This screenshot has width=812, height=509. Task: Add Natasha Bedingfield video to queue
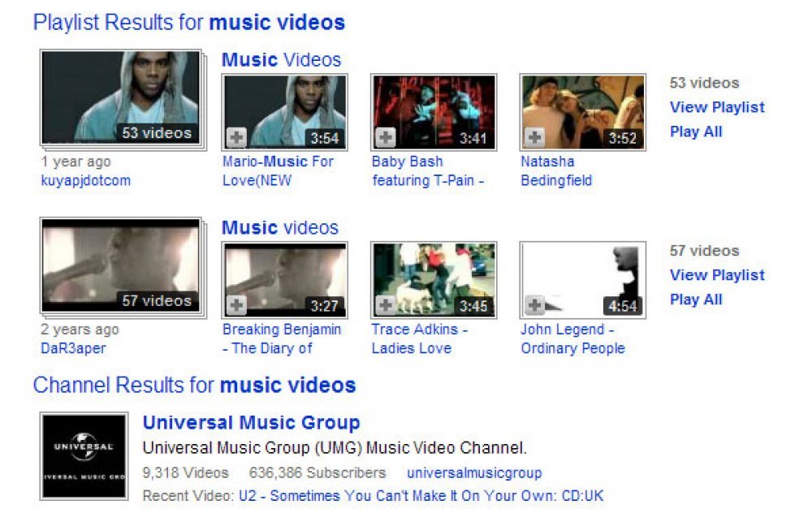tap(534, 138)
